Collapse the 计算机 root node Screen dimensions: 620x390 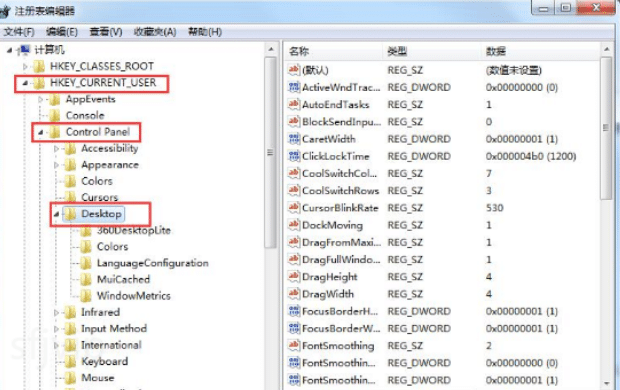(x=9, y=50)
